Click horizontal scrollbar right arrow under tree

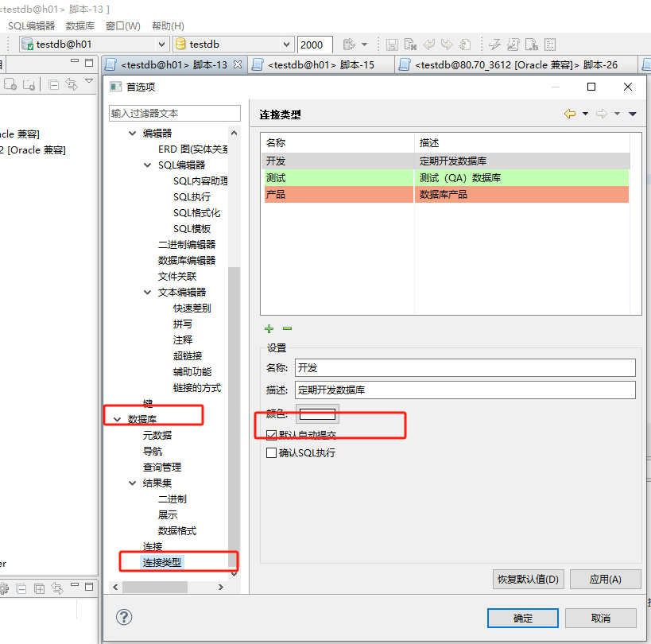click(x=221, y=587)
